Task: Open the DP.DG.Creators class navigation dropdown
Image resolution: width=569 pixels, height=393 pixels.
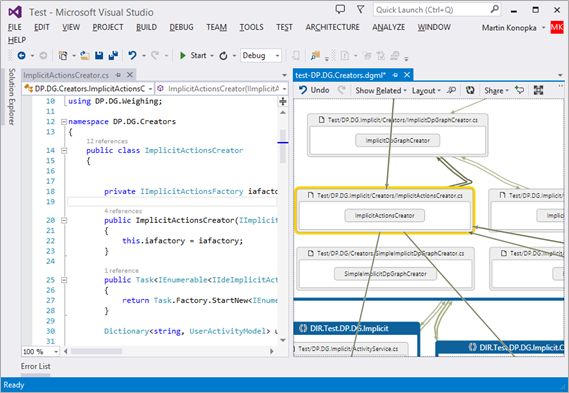Action: (150, 89)
